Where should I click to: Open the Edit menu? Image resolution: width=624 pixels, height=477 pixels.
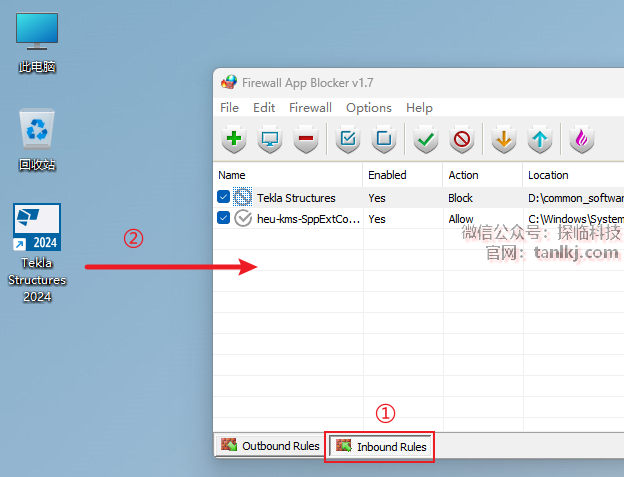click(264, 108)
